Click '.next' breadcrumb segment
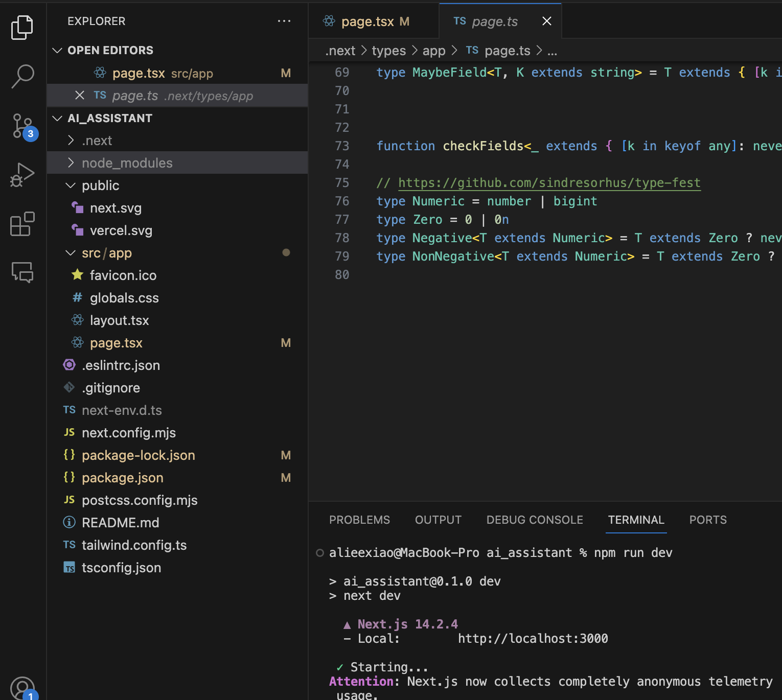The height and width of the screenshot is (700, 782). click(x=340, y=51)
